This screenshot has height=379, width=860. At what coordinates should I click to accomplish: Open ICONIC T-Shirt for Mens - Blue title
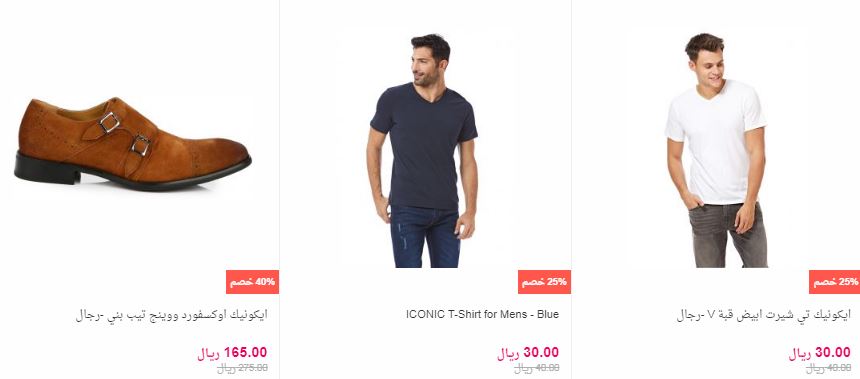click(482, 314)
